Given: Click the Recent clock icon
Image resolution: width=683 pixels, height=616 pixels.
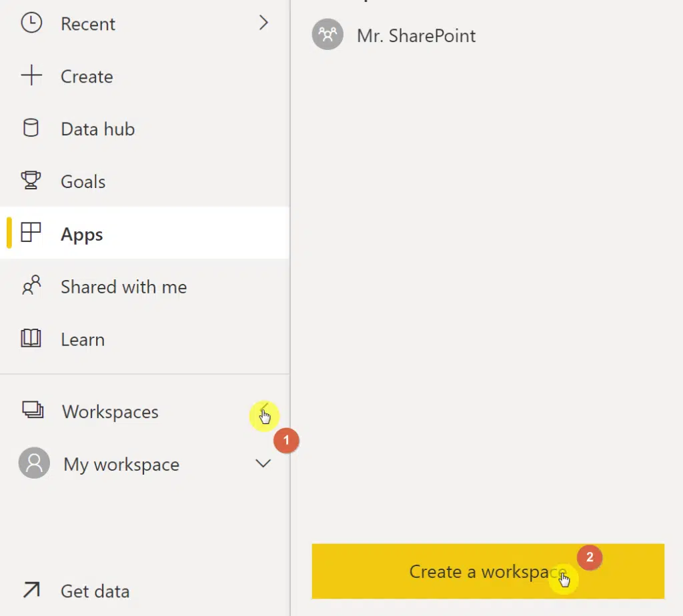Looking at the screenshot, I should (31, 23).
